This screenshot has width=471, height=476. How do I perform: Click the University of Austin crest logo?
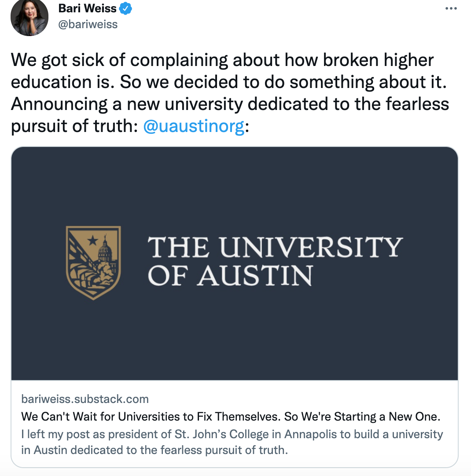[93, 262]
